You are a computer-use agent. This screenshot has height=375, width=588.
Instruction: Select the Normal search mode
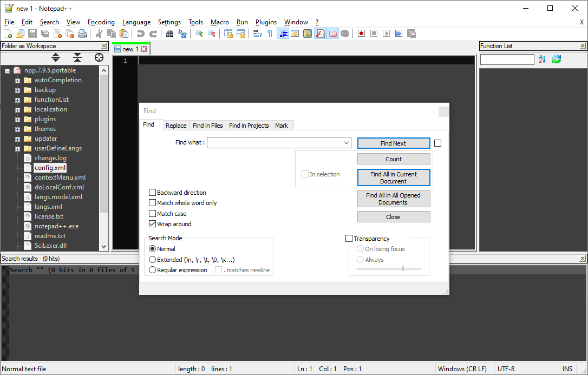(152, 249)
